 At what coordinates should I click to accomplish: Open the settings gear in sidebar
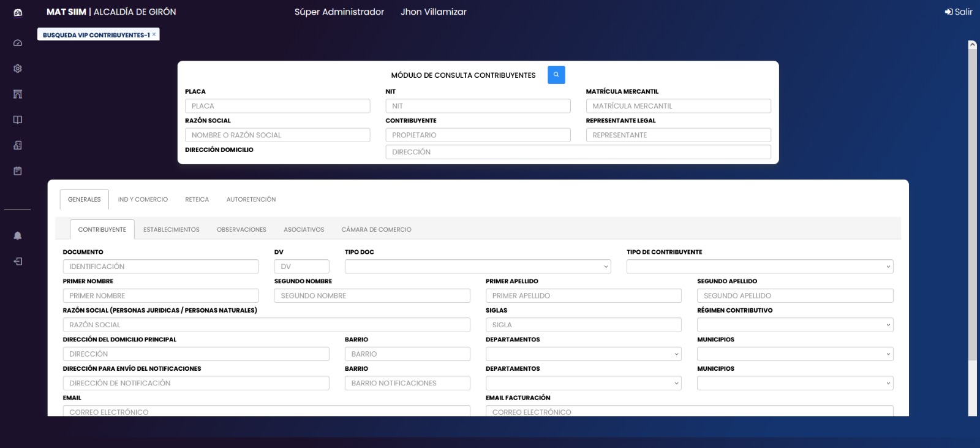click(x=18, y=69)
